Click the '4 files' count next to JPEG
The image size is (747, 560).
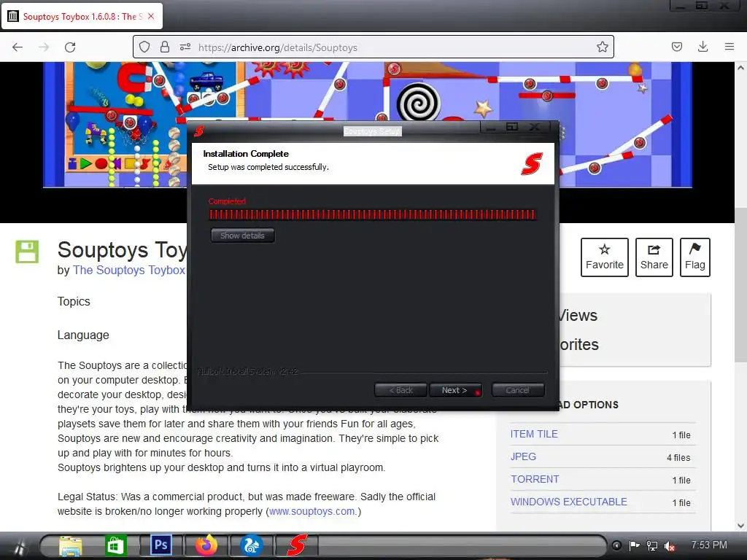678,458
